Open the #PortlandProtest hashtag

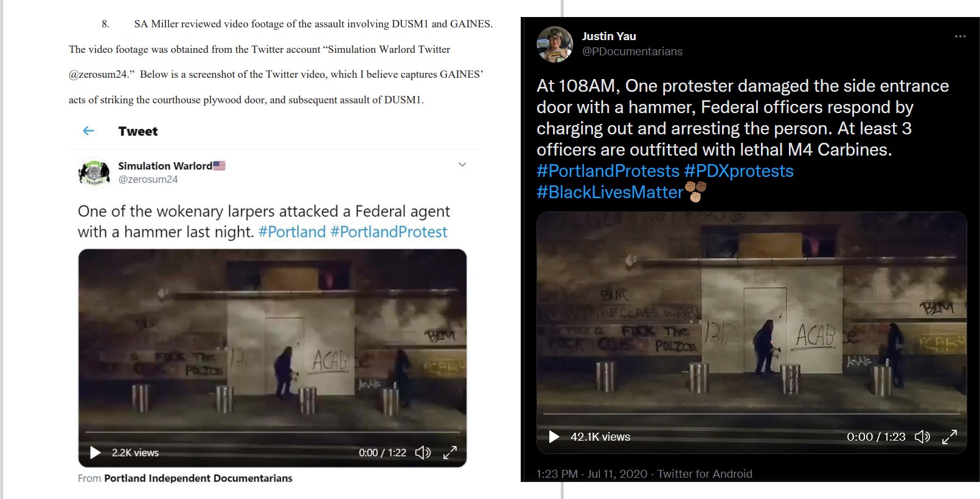(389, 232)
